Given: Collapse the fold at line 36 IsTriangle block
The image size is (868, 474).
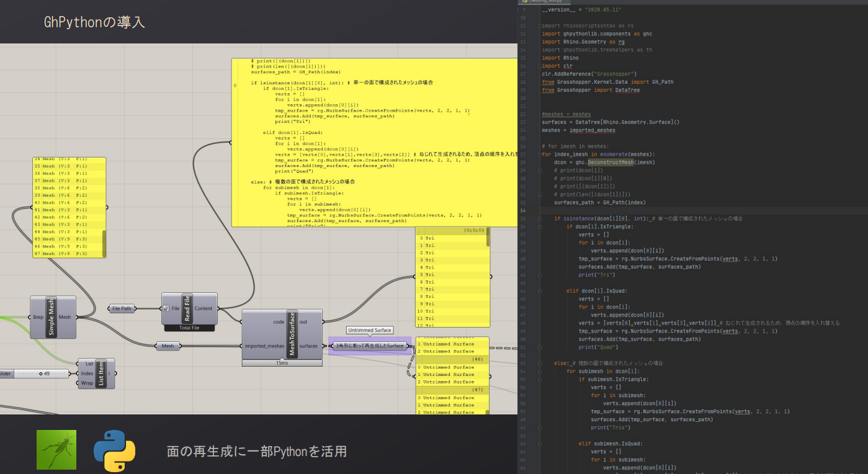Looking at the screenshot, I should pyautogui.click(x=539, y=226).
